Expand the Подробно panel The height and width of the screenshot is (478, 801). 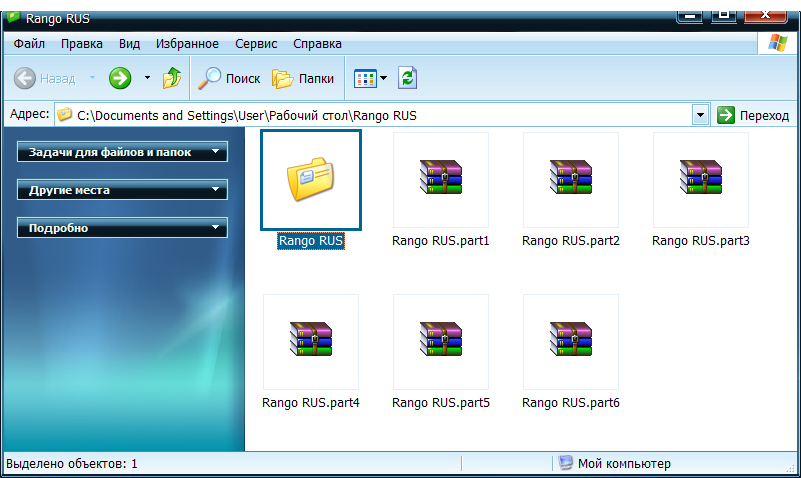pyautogui.click(x=122, y=228)
